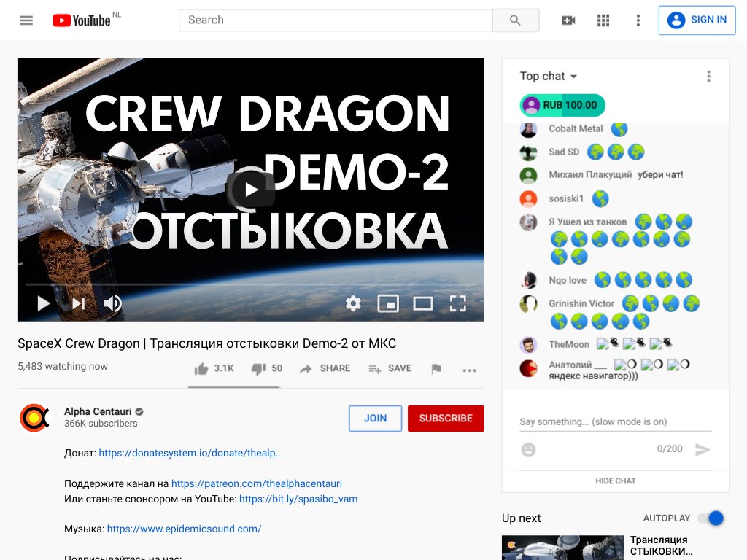Toggle the AUTOPLAY switch
The image size is (747, 560).
pyautogui.click(x=711, y=518)
